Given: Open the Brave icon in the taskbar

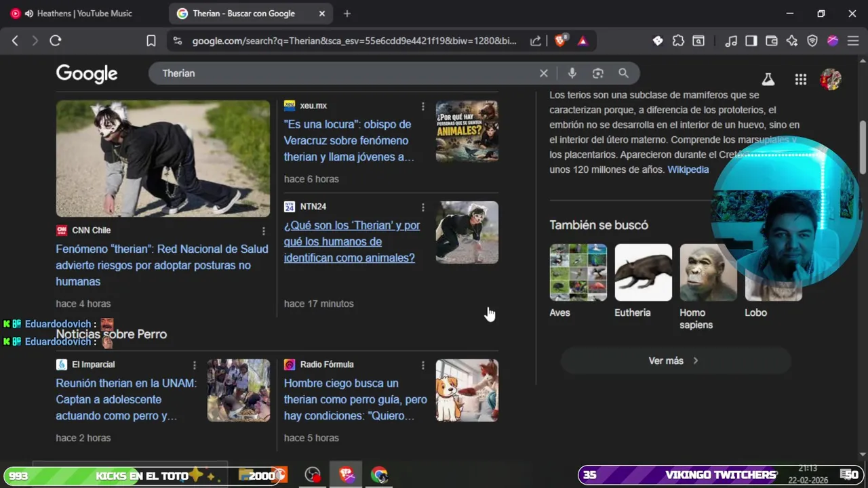Looking at the screenshot, I should 347,475.
